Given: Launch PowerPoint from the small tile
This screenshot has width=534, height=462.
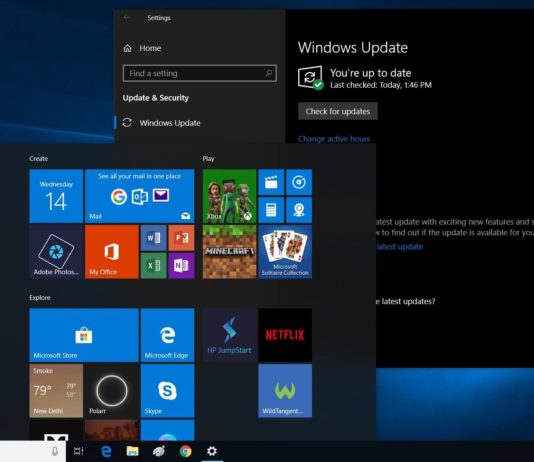Looking at the screenshot, I should [x=182, y=238].
